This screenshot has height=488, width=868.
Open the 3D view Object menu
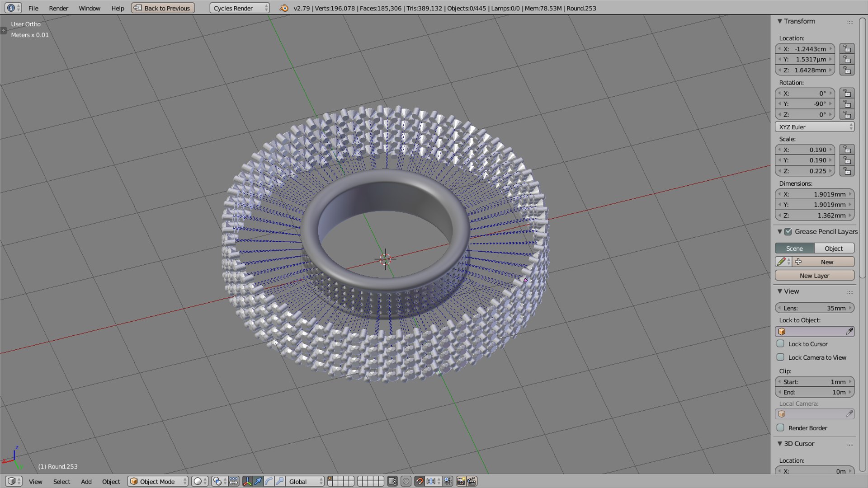[x=111, y=482]
